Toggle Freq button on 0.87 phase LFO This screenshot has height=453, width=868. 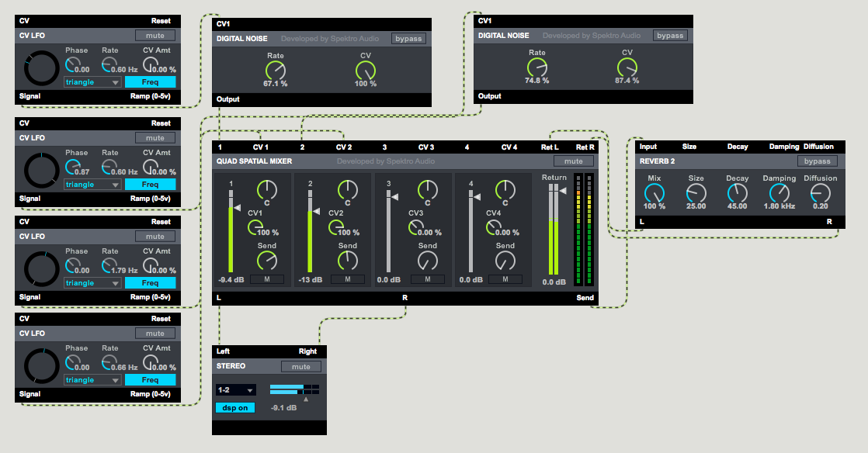[150, 184]
